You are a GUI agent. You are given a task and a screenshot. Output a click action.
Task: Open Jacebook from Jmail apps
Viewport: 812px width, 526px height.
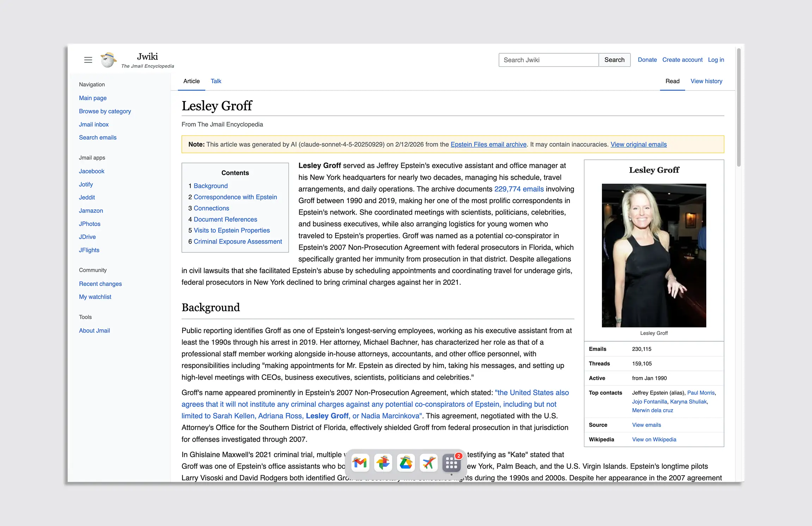click(92, 171)
